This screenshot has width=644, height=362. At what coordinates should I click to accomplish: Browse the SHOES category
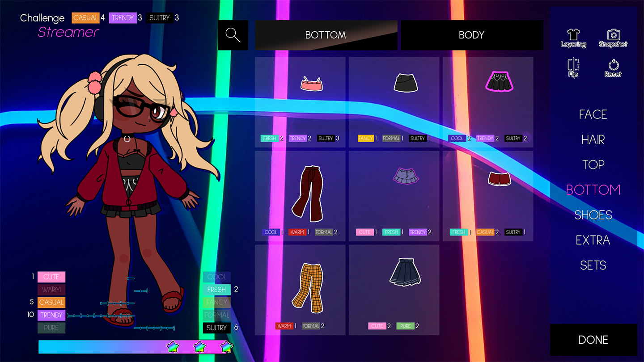(x=593, y=215)
